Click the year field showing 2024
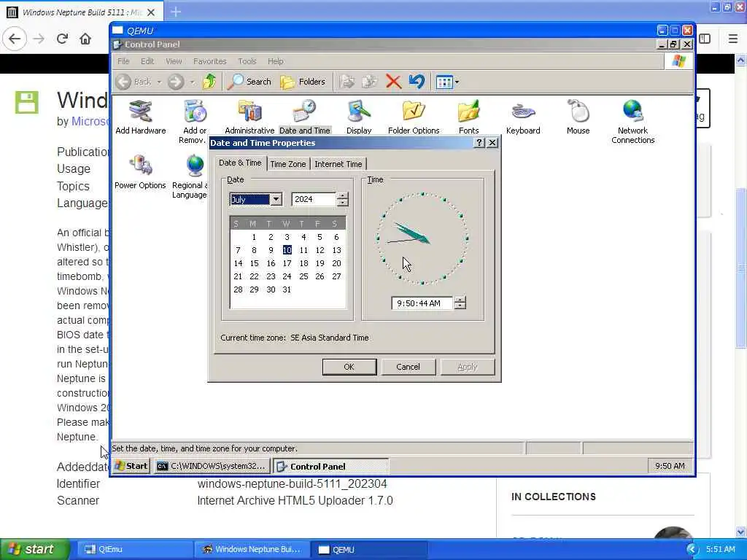The height and width of the screenshot is (560, 747). point(314,199)
